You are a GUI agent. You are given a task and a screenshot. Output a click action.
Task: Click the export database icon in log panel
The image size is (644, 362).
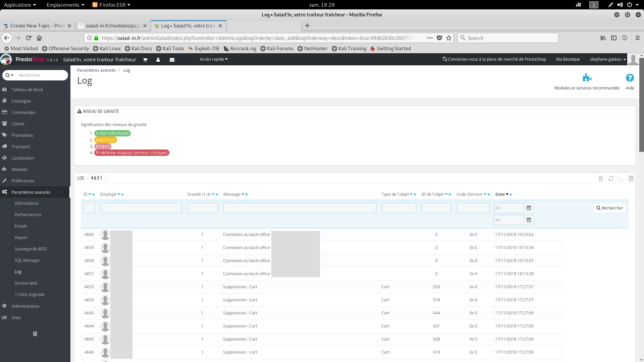tap(631, 178)
